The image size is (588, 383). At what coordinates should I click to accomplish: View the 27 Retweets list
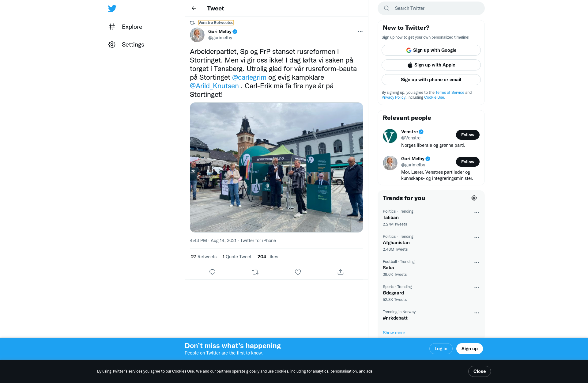point(204,257)
